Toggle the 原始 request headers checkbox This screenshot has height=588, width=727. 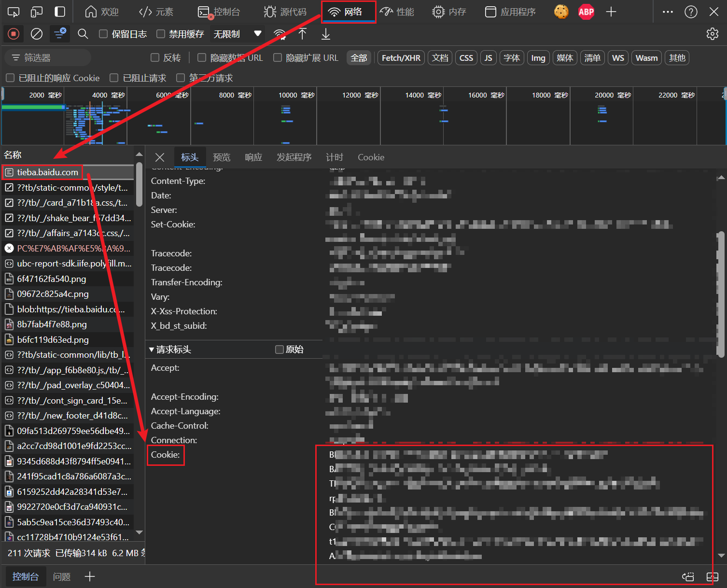279,350
